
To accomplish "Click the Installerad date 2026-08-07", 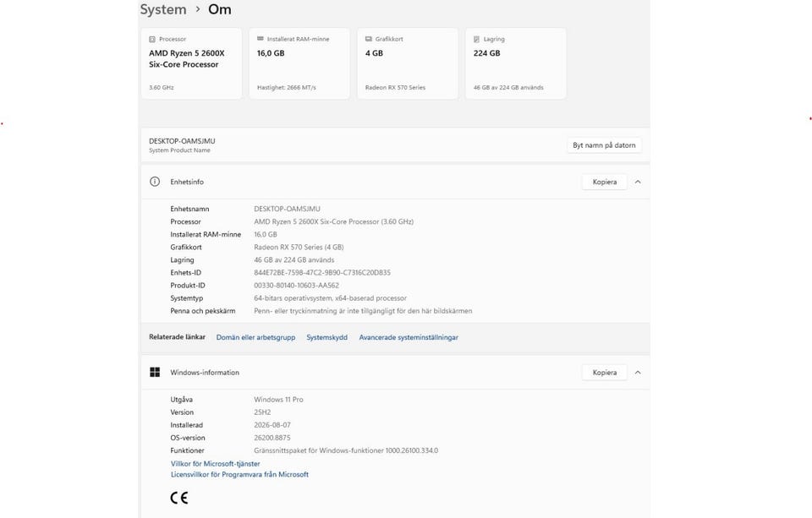I will pos(272,425).
